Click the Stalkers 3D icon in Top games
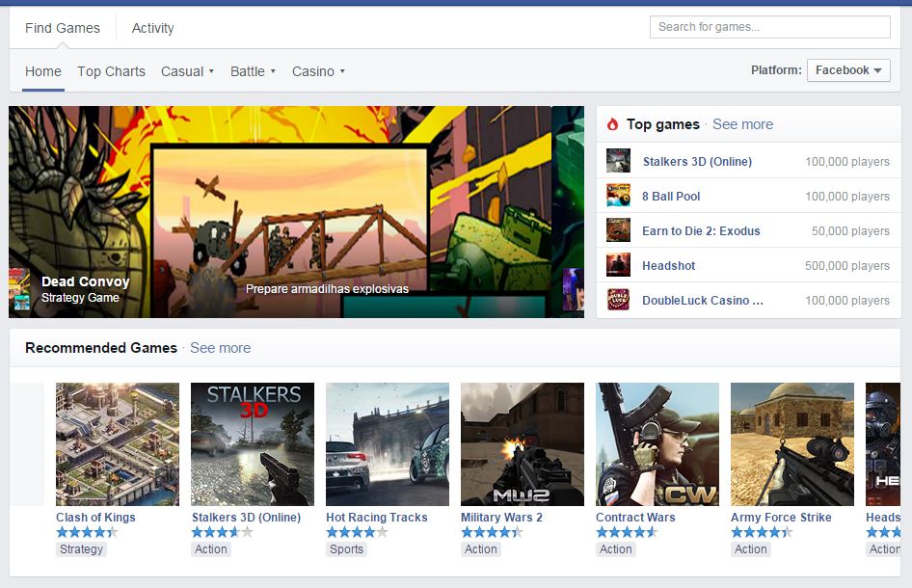Viewport: 912px width, 588px height. point(618,162)
